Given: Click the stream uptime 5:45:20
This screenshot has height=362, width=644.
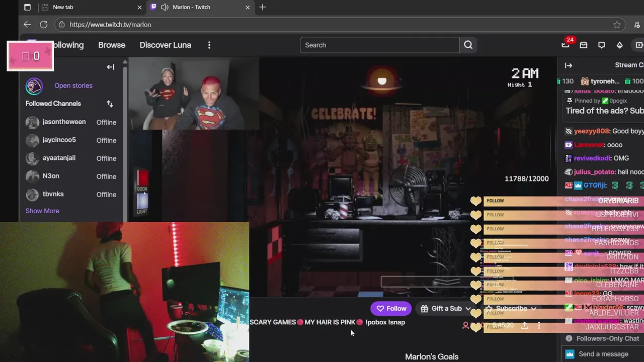Looking at the screenshot, I should 503,325.
